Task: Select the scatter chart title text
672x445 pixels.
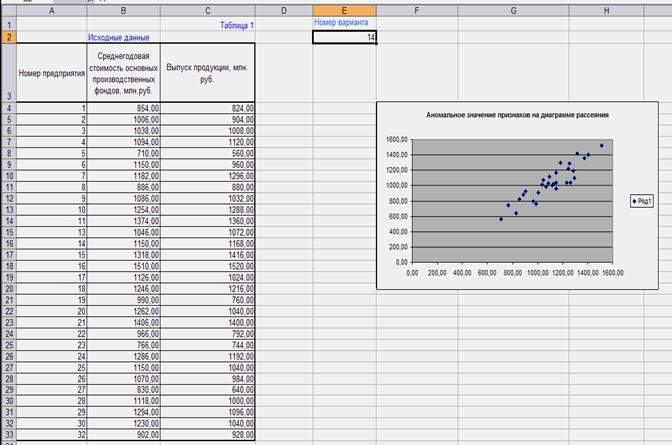Action: (x=517, y=115)
